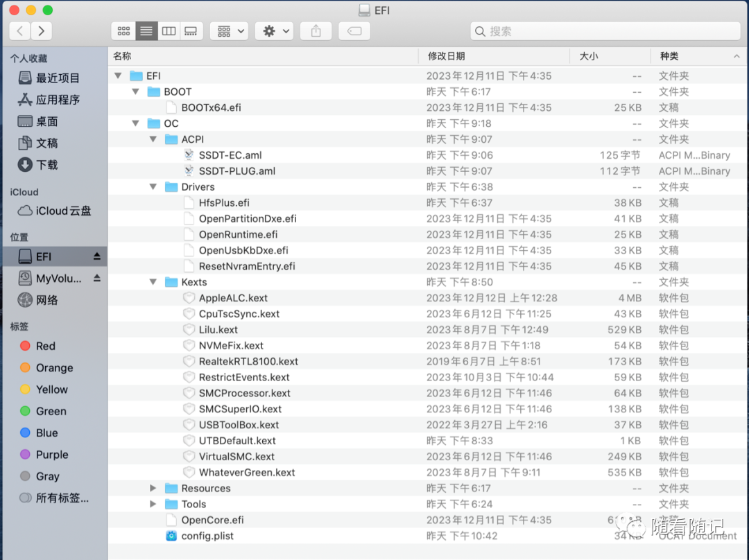Collapse the top-level EFI folder

[118, 76]
